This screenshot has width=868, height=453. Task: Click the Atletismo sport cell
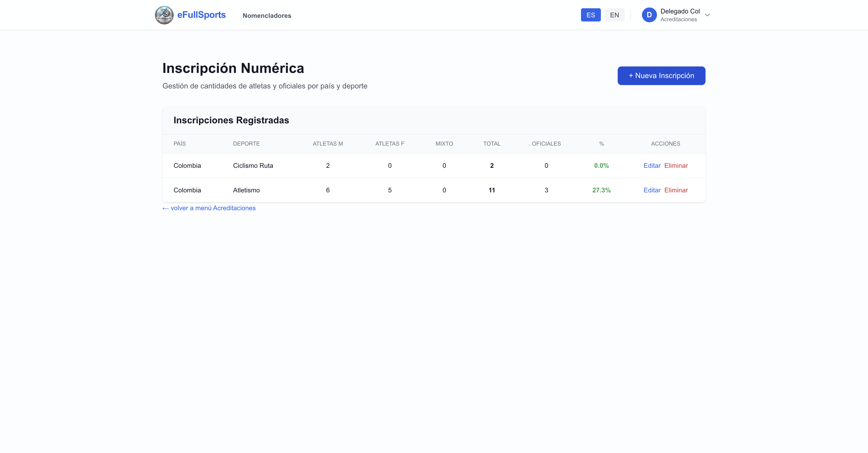pyautogui.click(x=246, y=190)
